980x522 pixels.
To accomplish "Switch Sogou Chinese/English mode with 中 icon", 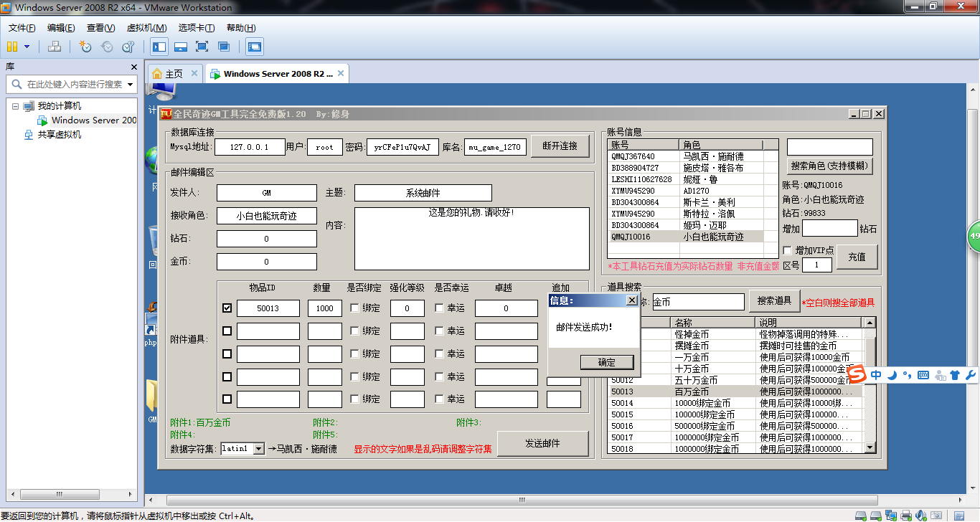I will [877, 375].
